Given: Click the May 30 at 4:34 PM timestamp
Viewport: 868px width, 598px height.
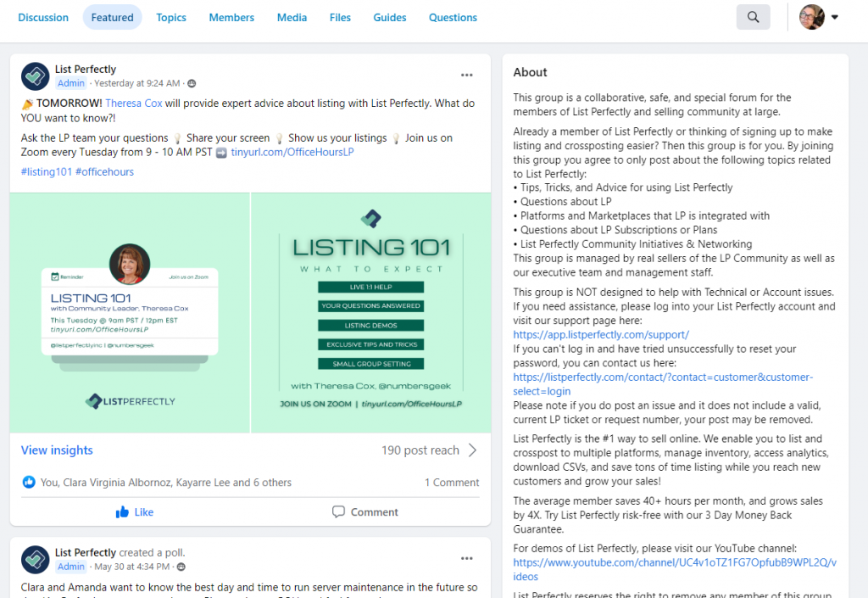Looking at the screenshot, I should click(132, 567).
